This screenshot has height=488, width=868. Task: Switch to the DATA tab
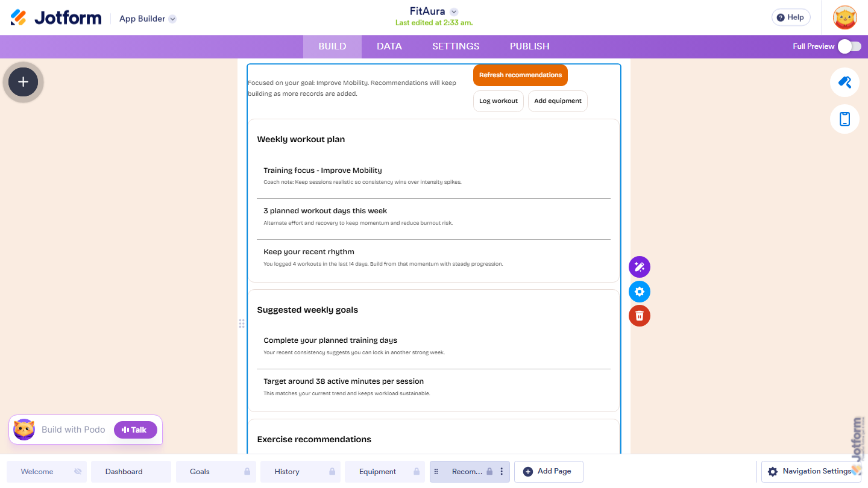click(x=389, y=46)
